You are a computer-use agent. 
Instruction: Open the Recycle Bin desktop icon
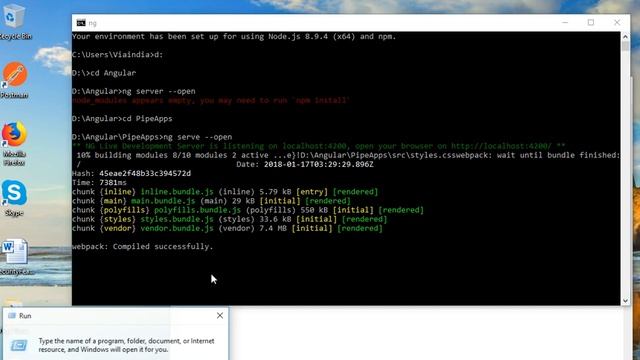(x=15, y=22)
